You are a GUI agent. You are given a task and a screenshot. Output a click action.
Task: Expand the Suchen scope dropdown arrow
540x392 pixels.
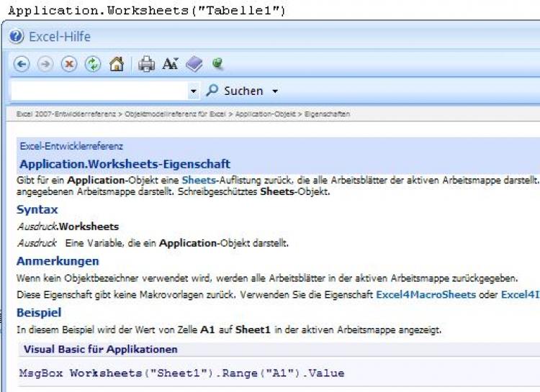point(275,91)
